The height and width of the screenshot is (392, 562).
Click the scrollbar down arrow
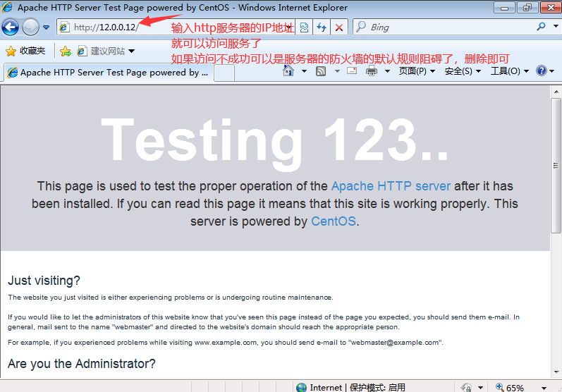(x=556, y=372)
